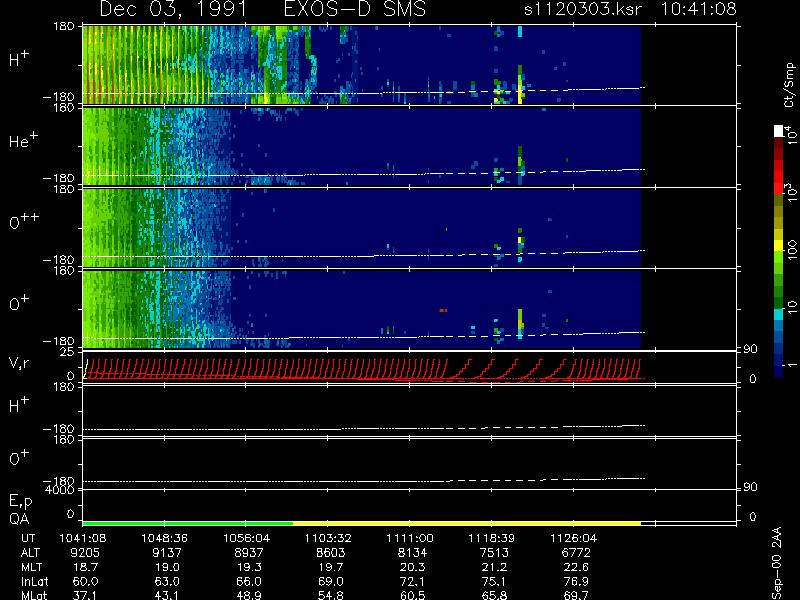Click the InLat value '66.0'
800x600 pixels.
(249, 582)
